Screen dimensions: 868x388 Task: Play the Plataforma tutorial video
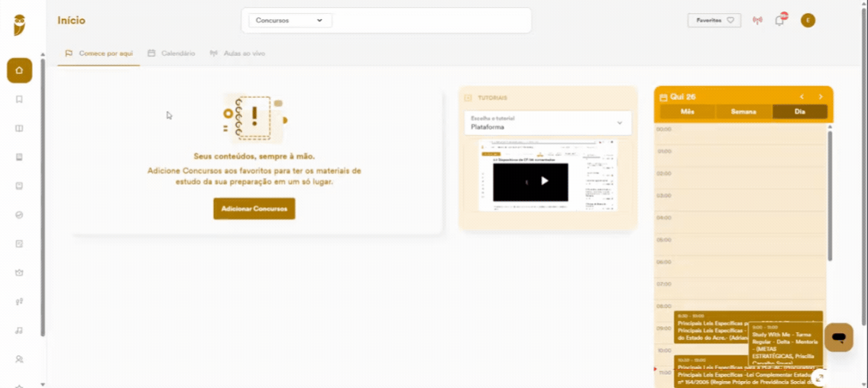tap(544, 180)
